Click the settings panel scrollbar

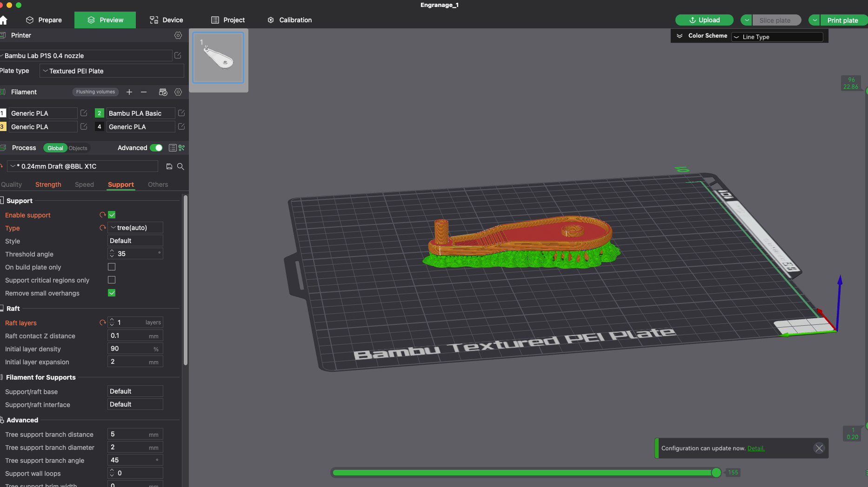click(186, 280)
